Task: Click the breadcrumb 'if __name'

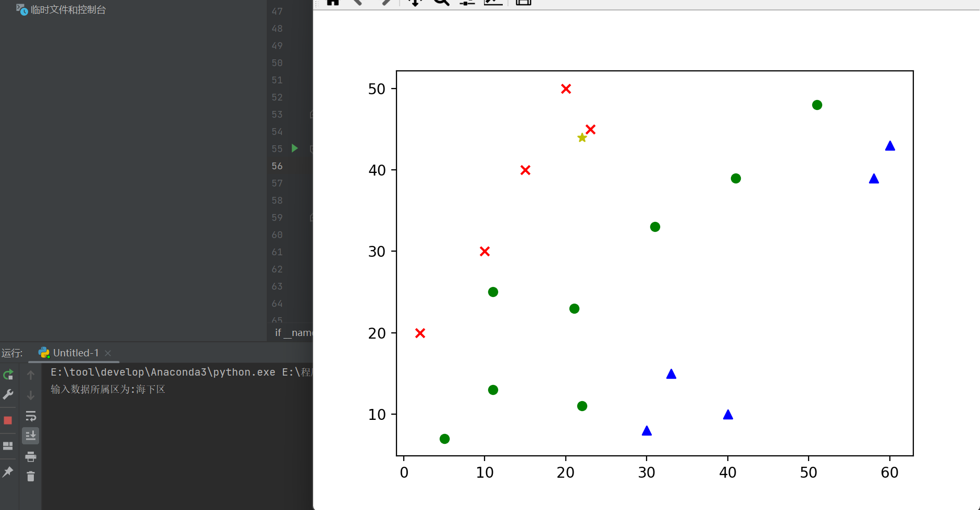Action: (x=293, y=332)
